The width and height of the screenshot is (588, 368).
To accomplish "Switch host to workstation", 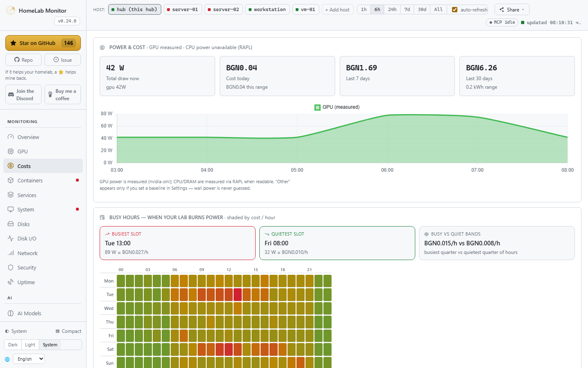I will (x=267, y=9).
